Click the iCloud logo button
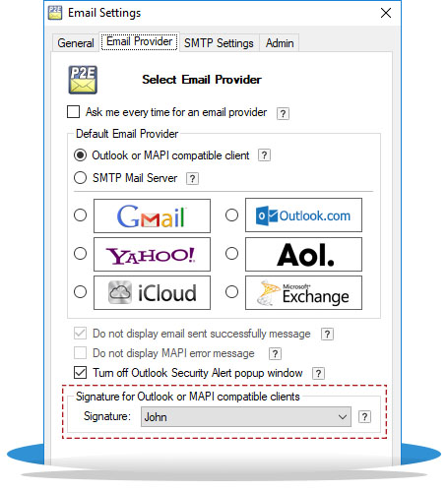Viewport: 448px width, 491px height. [x=152, y=292]
